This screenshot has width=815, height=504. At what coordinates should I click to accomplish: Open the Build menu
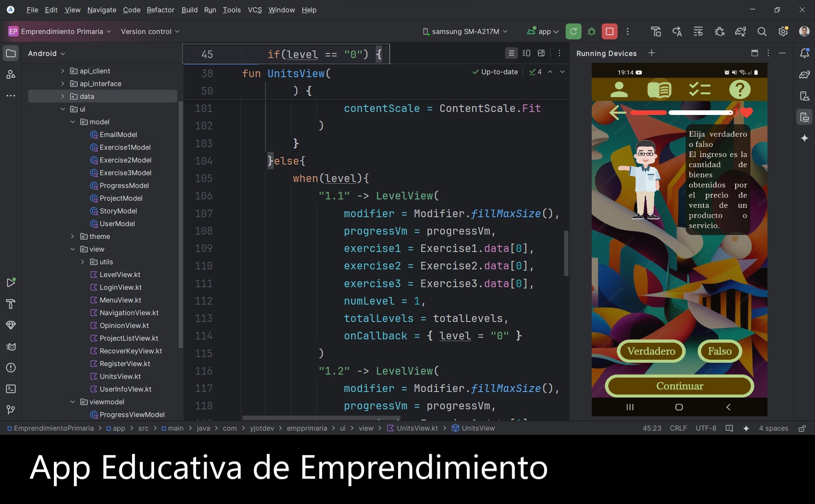tap(189, 10)
